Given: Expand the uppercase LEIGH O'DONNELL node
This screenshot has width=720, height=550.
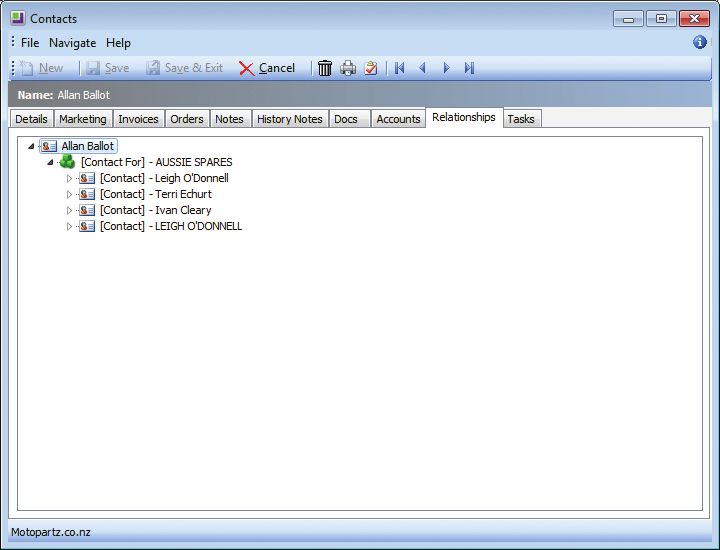Looking at the screenshot, I should click(69, 226).
